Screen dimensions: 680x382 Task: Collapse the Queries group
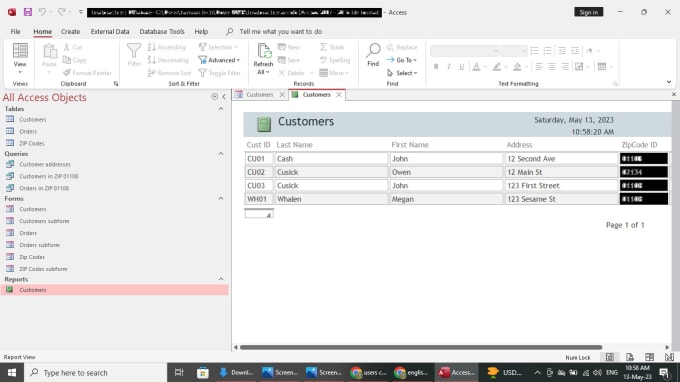pos(221,153)
